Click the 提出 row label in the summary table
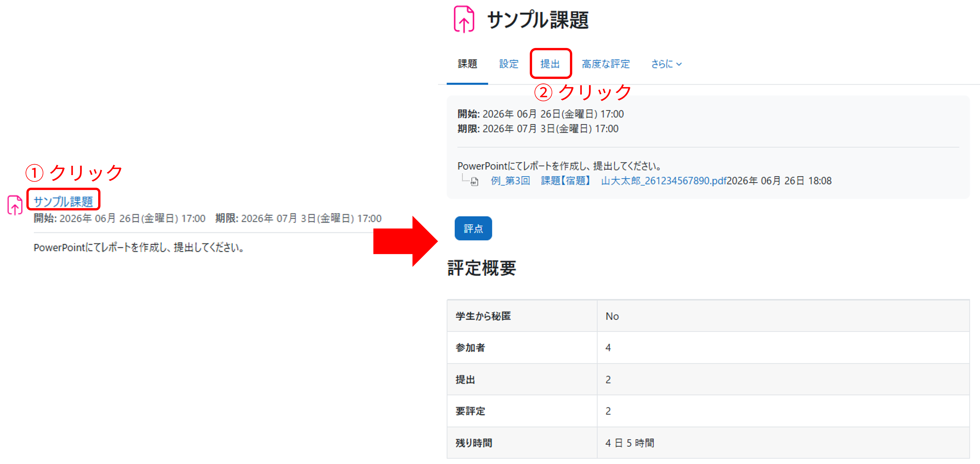Screen dimensions: 980x464 [465, 380]
